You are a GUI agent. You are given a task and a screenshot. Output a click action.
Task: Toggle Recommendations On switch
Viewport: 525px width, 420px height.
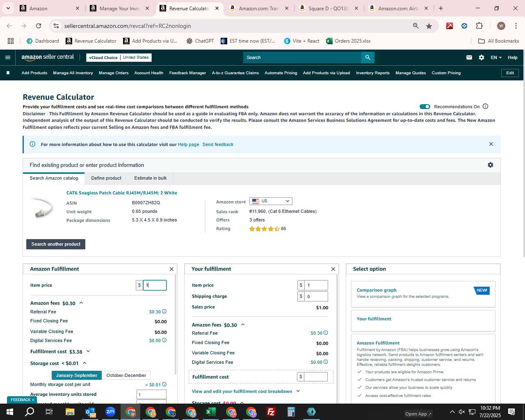pos(425,107)
